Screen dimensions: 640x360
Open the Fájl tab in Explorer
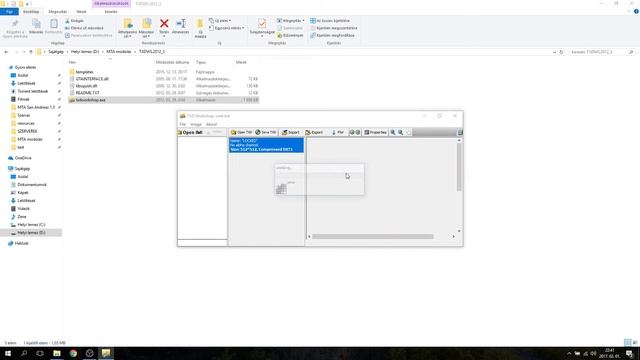9,12
